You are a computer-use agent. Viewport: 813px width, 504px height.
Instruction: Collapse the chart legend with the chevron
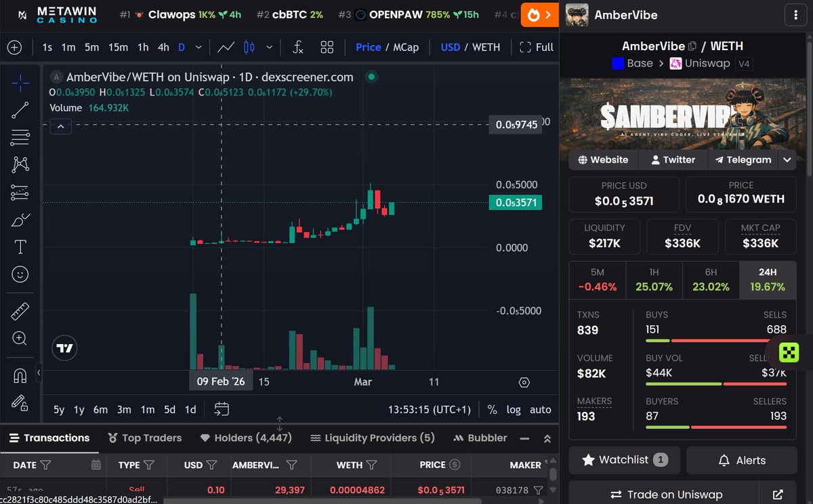coord(61,127)
